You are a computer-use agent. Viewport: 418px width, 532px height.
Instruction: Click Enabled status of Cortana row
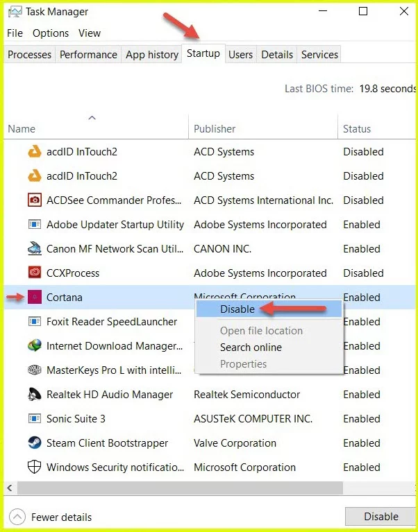362,298
